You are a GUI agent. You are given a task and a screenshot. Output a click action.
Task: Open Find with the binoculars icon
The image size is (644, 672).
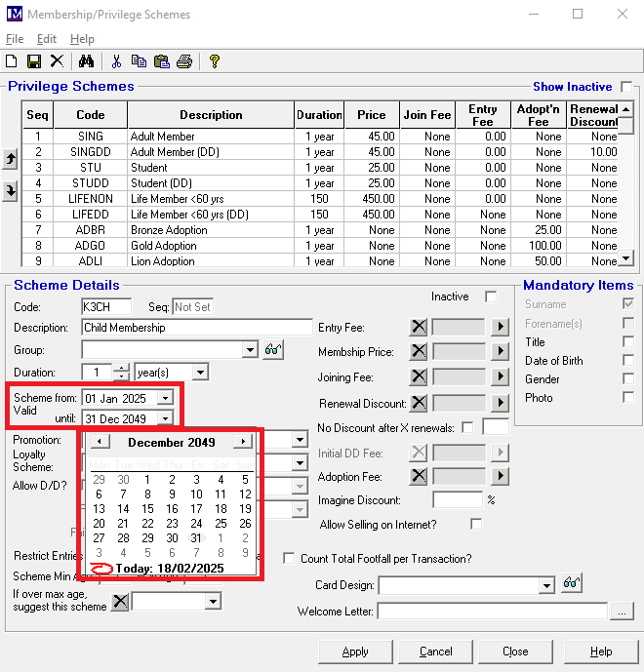(x=86, y=61)
